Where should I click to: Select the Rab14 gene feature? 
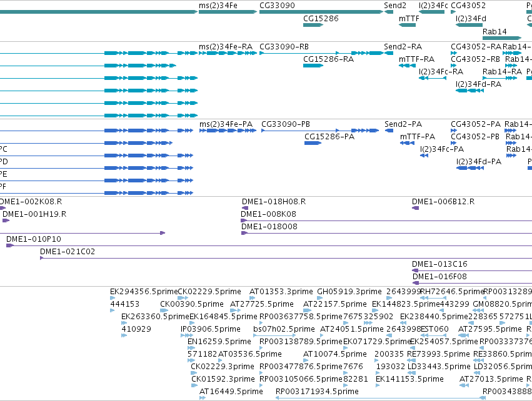(x=502, y=38)
